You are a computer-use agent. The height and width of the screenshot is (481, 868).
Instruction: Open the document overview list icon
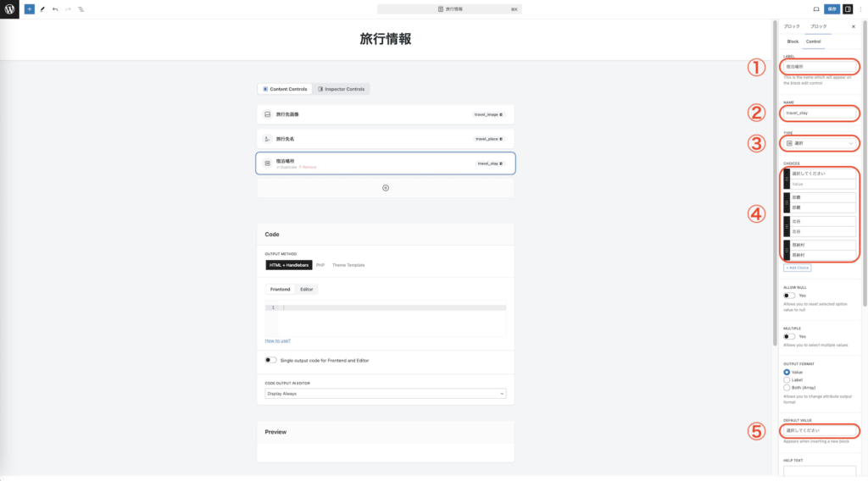(81, 9)
